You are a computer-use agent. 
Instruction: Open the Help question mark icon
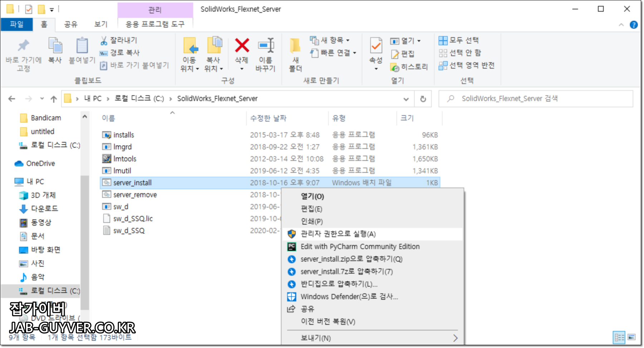tap(634, 25)
